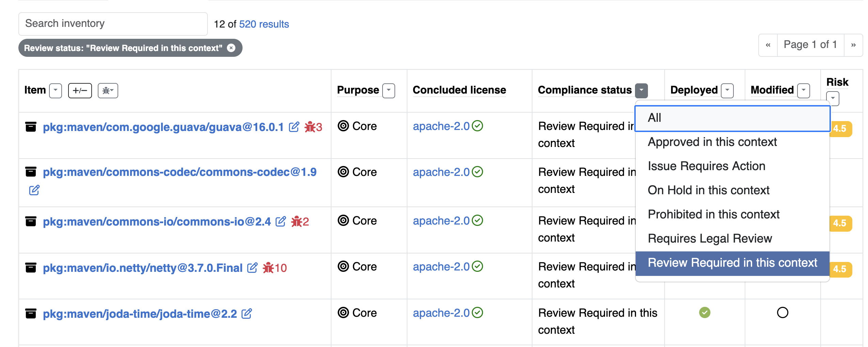Open apache-2.0 license in netty row

tap(441, 267)
